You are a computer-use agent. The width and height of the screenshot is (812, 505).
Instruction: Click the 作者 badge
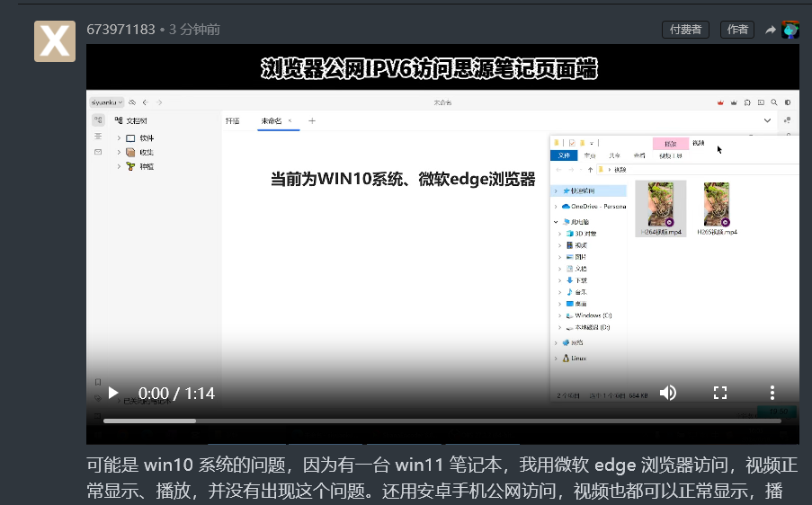tap(737, 30)
